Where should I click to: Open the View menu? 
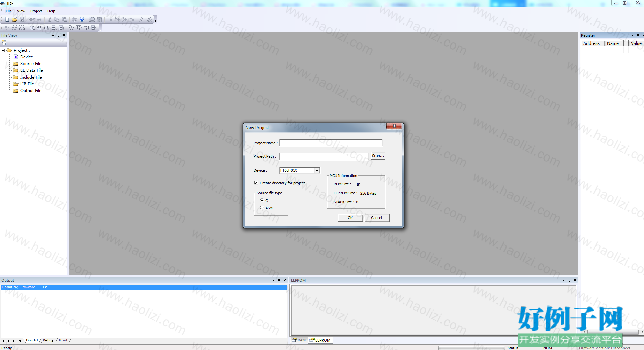(21, 11)
